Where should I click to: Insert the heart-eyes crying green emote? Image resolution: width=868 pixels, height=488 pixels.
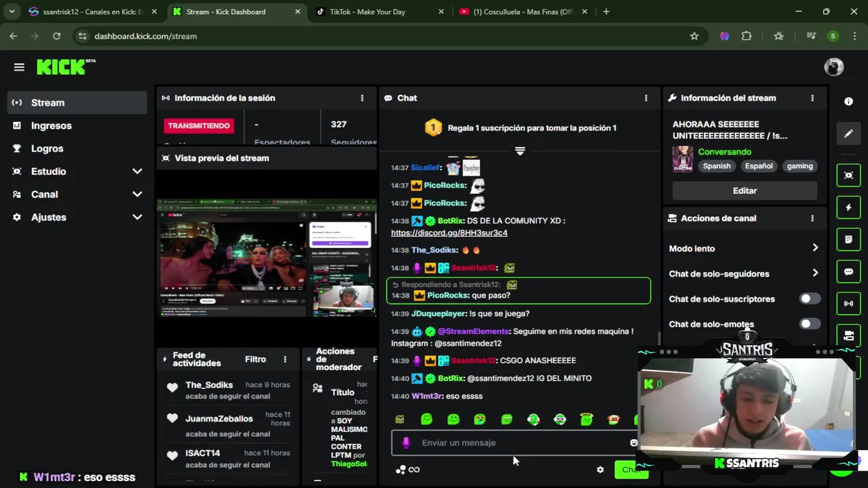(x=479, y=420)
